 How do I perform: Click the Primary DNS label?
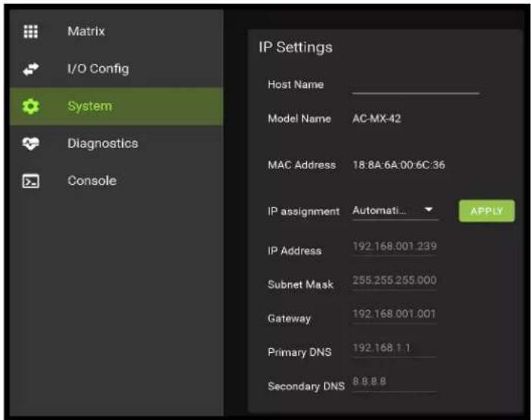click(x=299, y=353)
